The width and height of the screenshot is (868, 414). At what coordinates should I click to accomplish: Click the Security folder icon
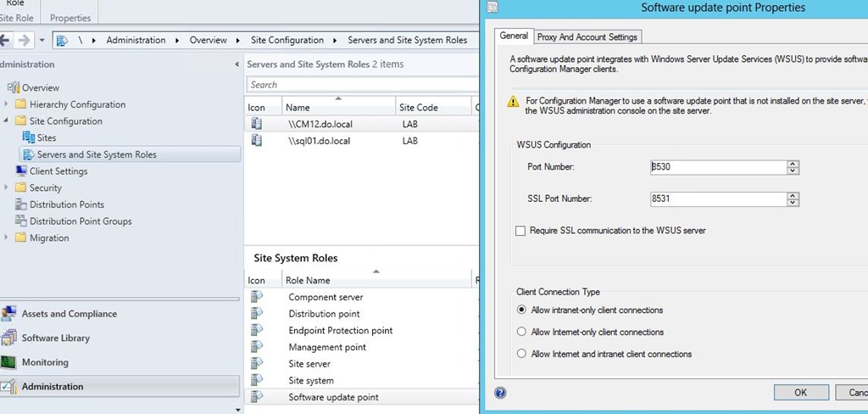coord(20,187)
